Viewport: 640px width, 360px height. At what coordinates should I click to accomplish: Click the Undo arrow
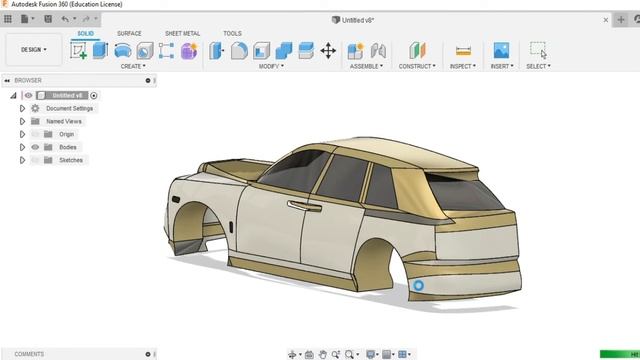click(65, 19)
